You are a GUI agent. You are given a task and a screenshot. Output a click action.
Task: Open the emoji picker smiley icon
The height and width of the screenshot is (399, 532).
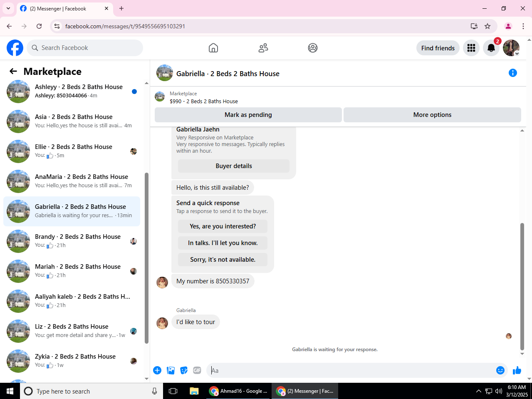pyautogui.click(x=500, y=370)
